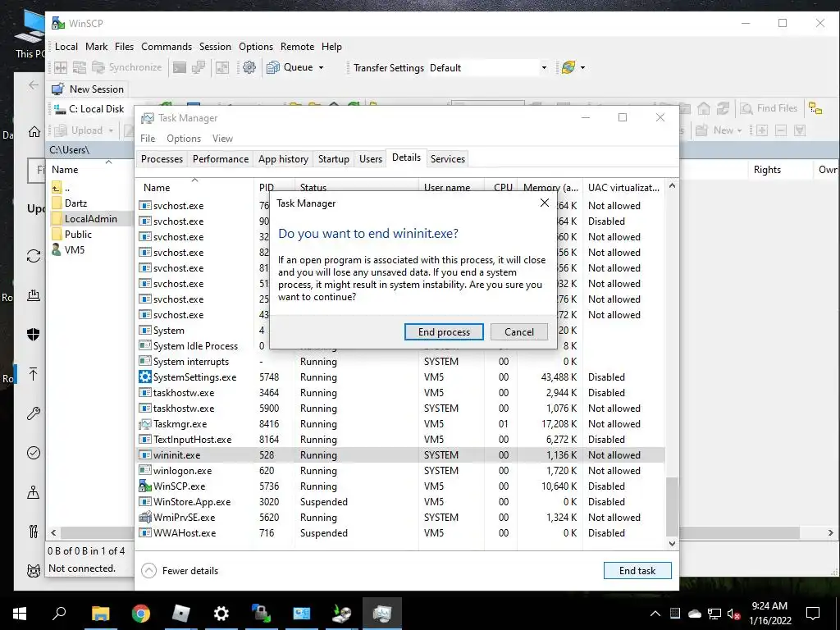Click the Queue toolbar icon in WinSCP
Screen dimensions: 840x630
pos(273,67)
